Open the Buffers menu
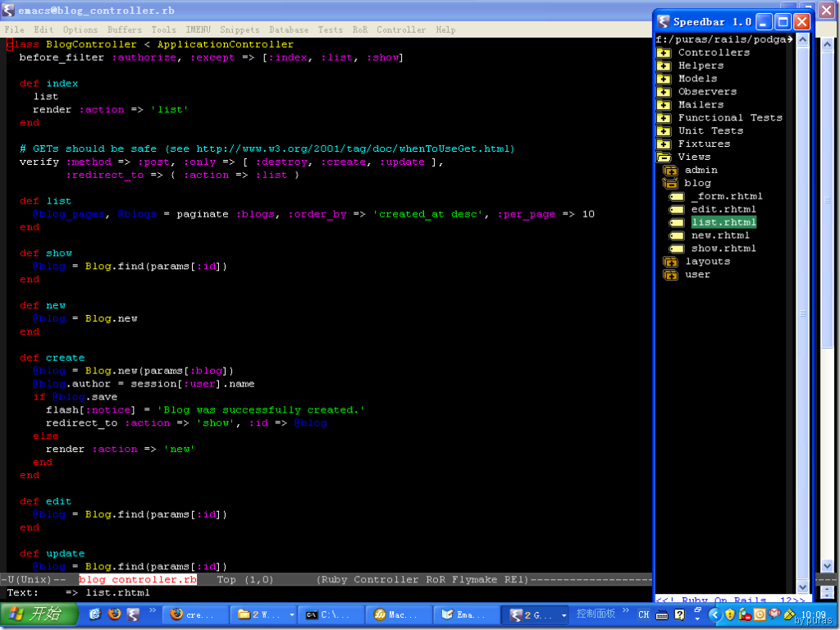840x630 pixels. click(125, 30)
